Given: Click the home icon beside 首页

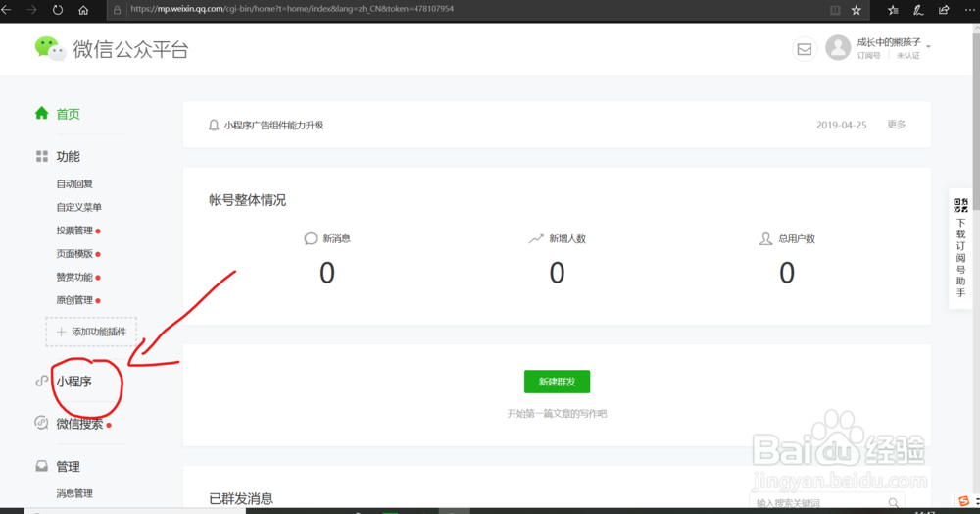Looking at the screenshot, I should 42,113.
